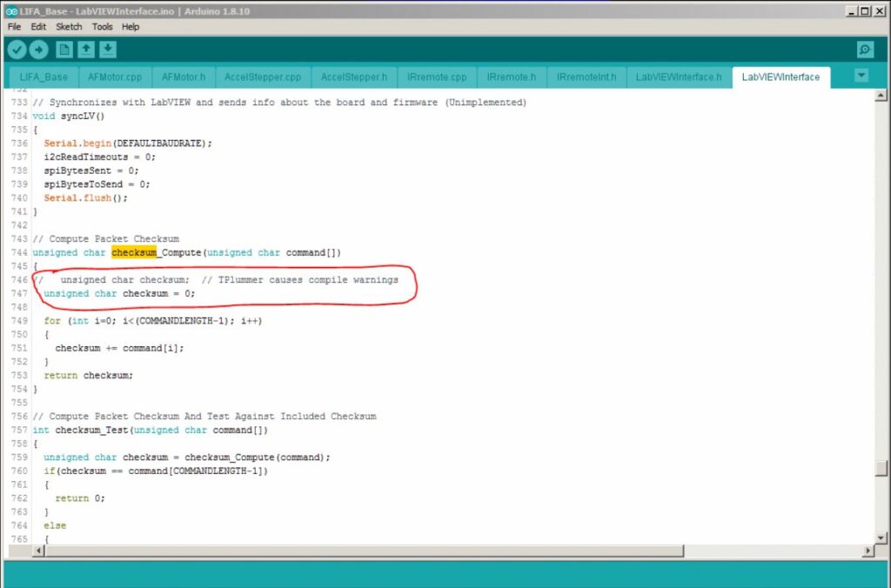Click the '// Compute Packet Checksum' comment on line 743

(105, 238)
